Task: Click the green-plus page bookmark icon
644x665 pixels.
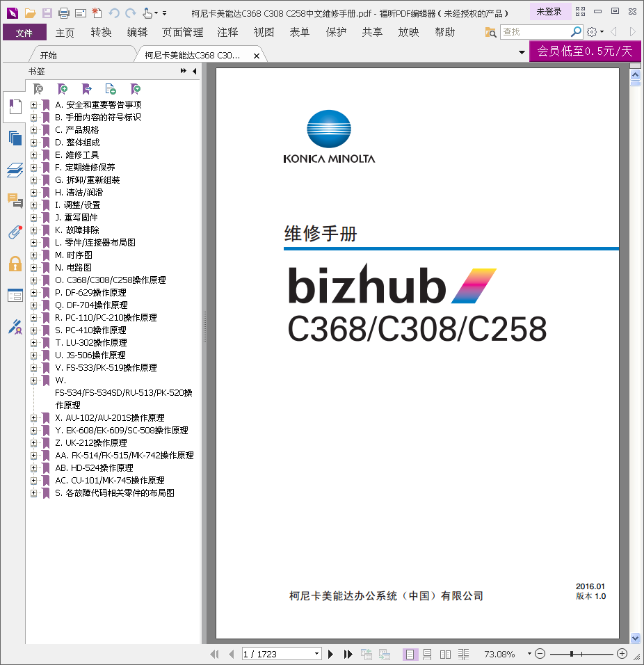Action: click(x=111, y=88)
